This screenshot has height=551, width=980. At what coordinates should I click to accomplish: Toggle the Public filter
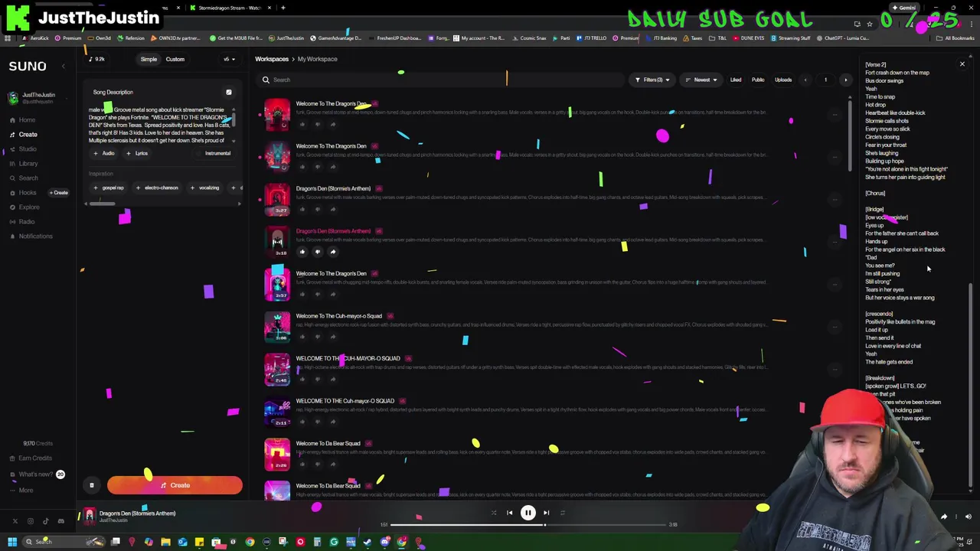(758, 80)
